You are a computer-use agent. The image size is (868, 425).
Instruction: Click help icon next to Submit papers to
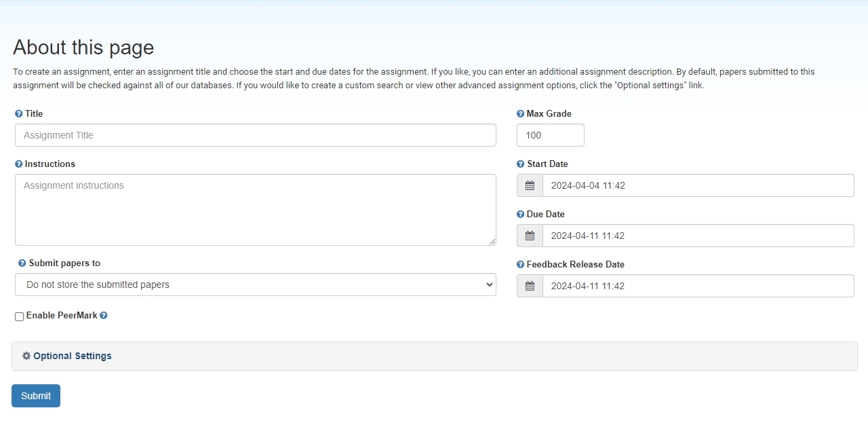pos(22,263)
